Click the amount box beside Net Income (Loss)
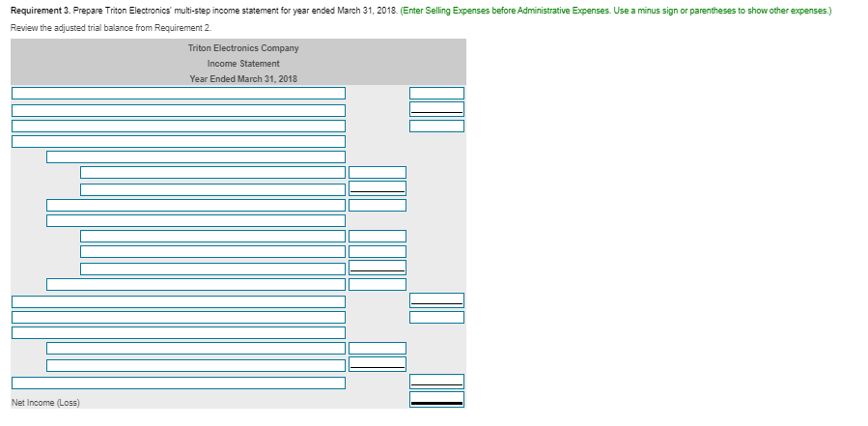 tap(436, 399)
